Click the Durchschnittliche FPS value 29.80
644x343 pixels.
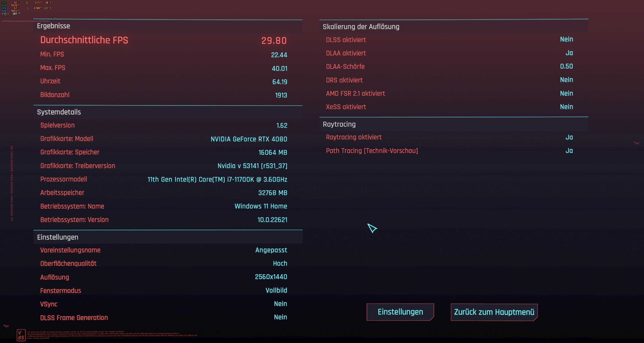tap(274, 41)
